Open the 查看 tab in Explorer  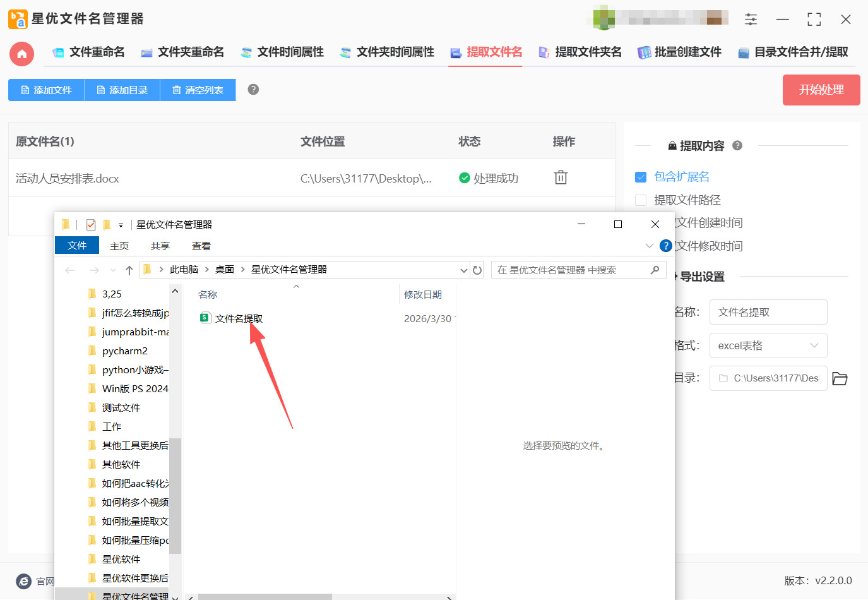pos(201,246)
